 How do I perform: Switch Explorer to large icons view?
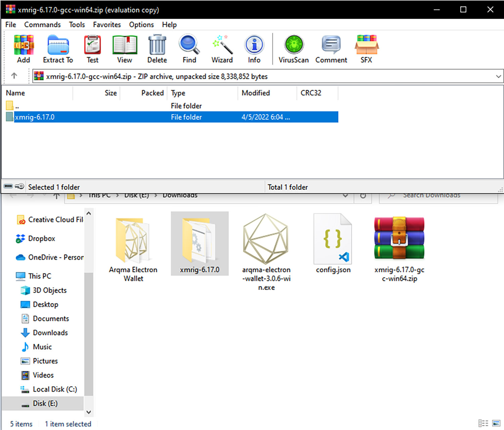coord(496,423)
